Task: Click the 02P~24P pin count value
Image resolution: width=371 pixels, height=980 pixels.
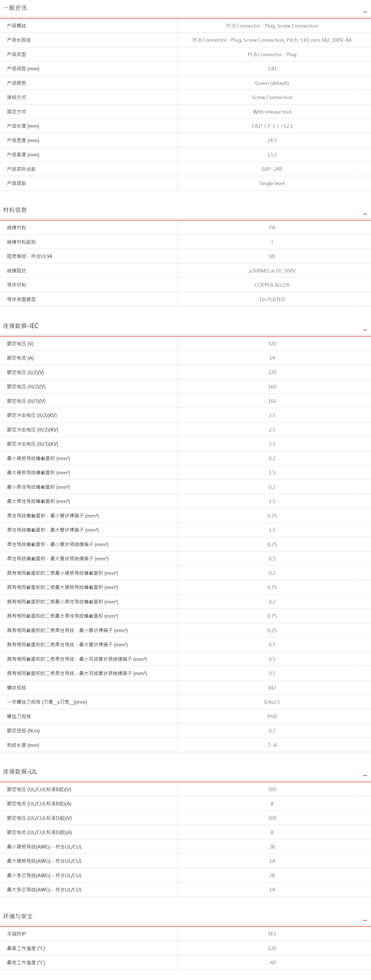Action: pyautogui.click(x=272, y=169)
